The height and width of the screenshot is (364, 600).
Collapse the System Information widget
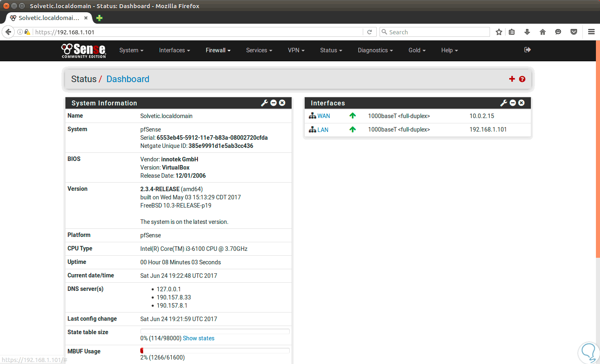click(274, 103)
